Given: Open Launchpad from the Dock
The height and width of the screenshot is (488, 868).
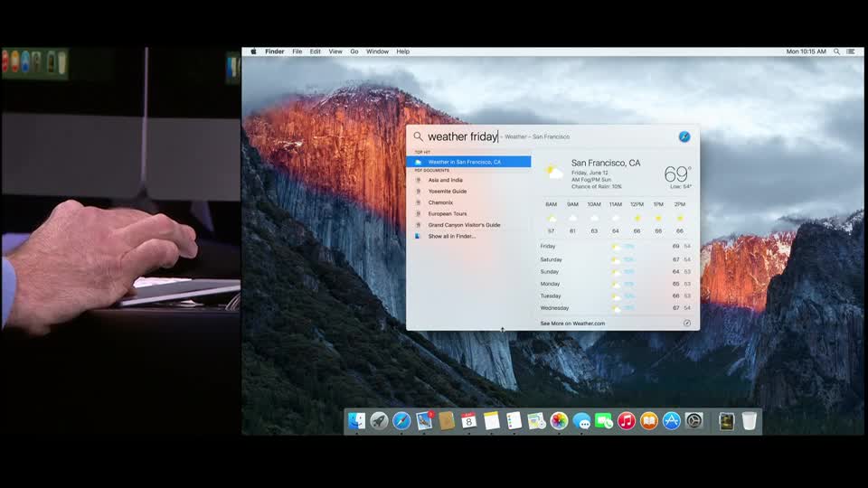Looking at the screenshot, I should click(x=379, y=421).
